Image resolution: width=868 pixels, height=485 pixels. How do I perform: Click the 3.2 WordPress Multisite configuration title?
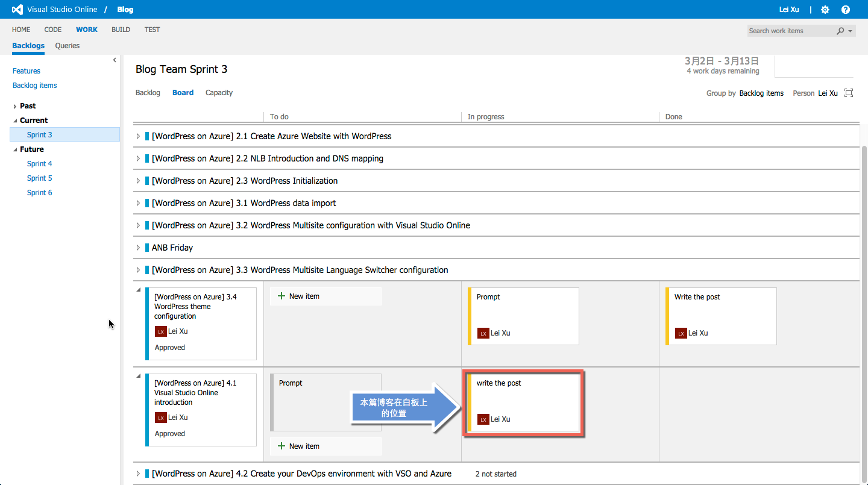[x=311, y=225]
